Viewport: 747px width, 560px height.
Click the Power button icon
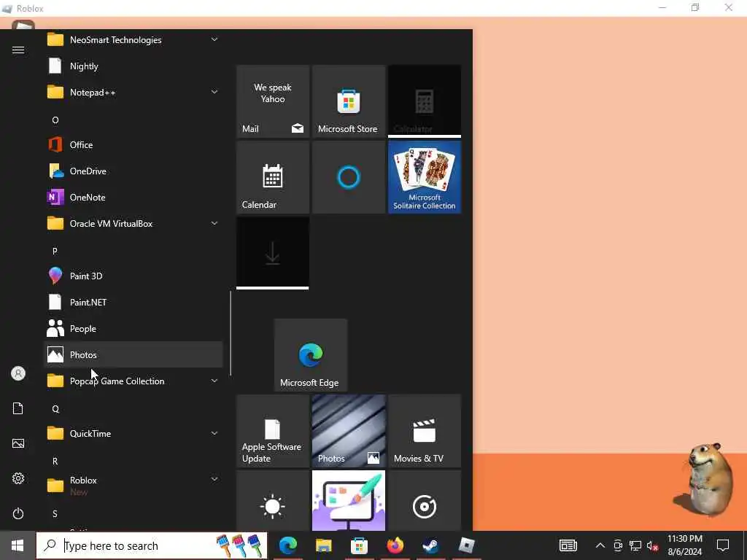tap(18, 513)
